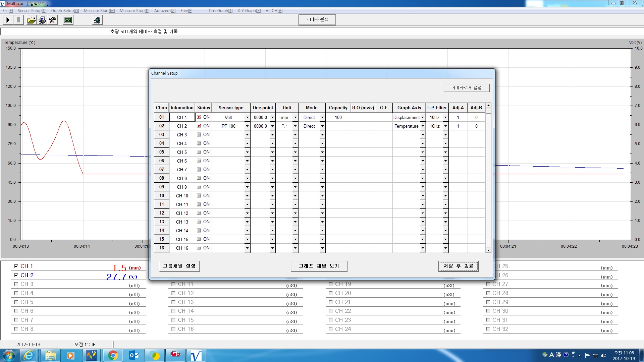Enable CH 10 status ON checkbox in Channel Setup
644x362 pixels.
pyautogui.click(x=199, y=196)
